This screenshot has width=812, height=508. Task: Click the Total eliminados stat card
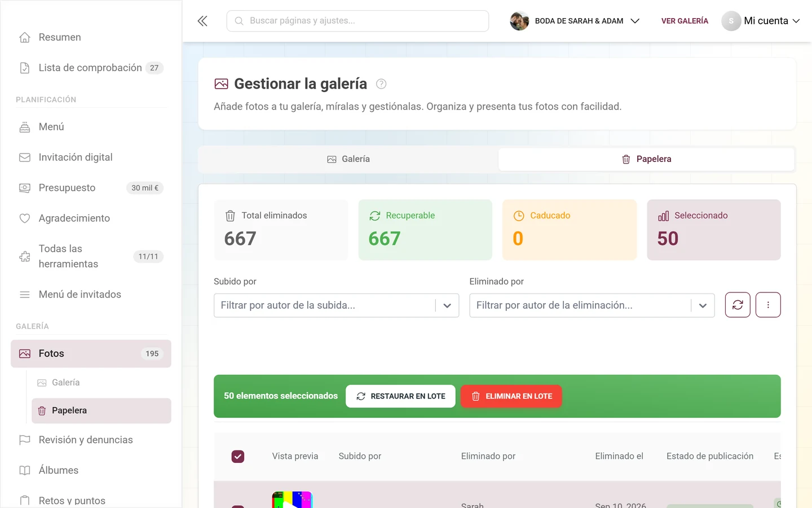pyautogui.click(x=281, y=230)
